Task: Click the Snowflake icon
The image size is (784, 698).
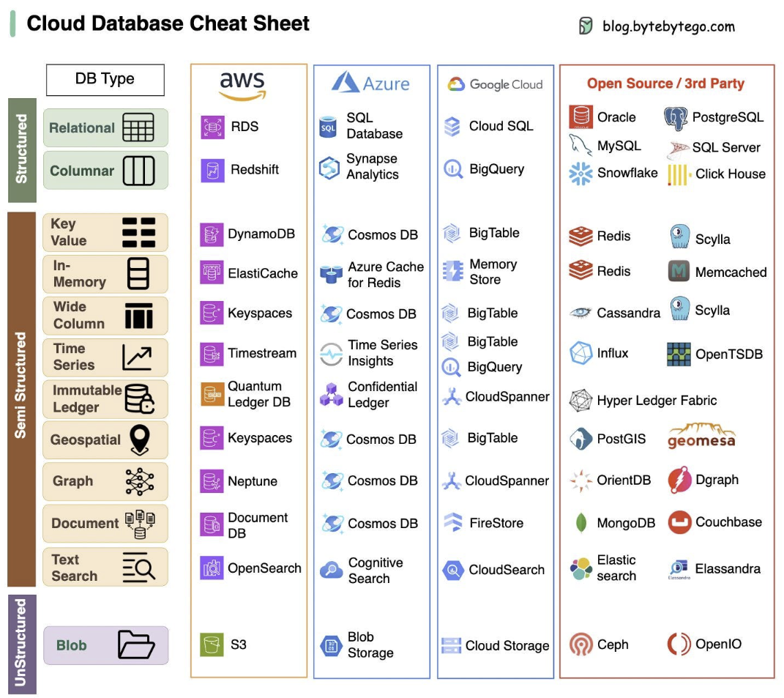Action: point(580,174)
